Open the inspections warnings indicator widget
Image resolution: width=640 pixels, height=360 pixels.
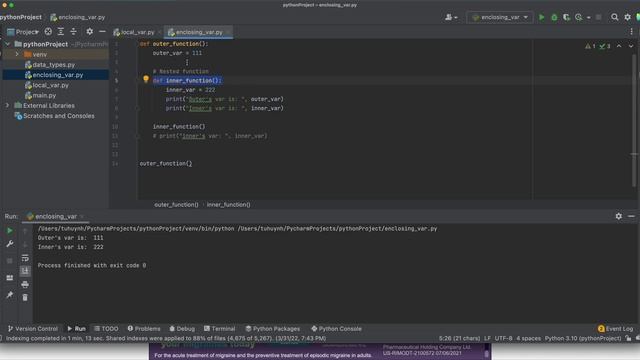(x=598, y=47)
